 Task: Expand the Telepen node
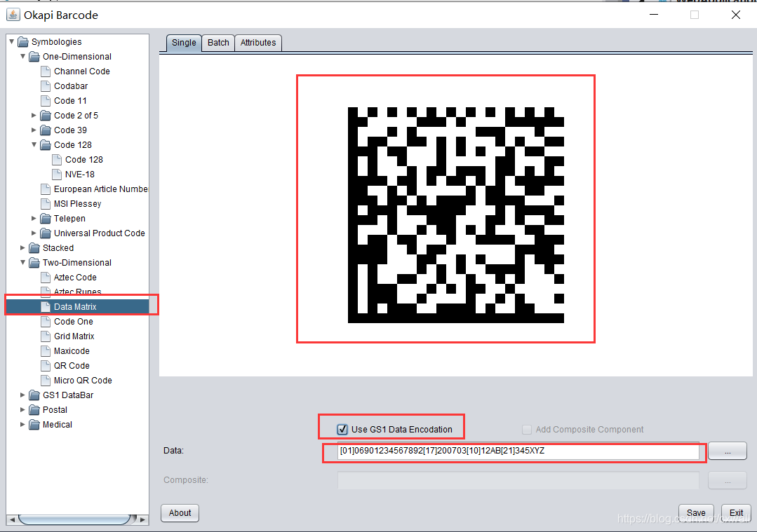tap(34, 219)
